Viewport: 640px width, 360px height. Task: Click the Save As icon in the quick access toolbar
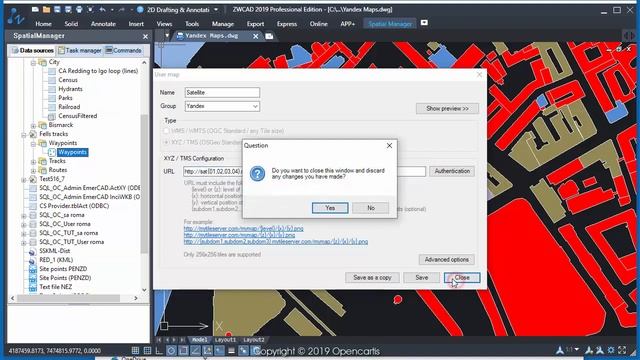pos(68,9)
